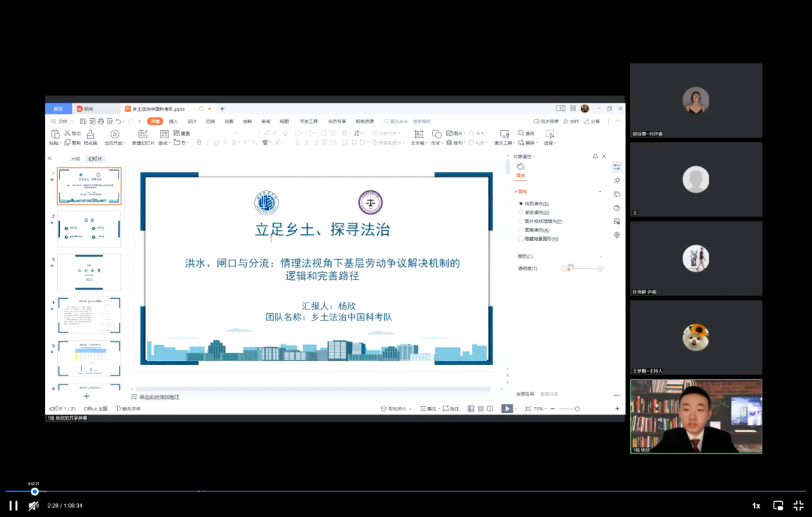The image size is (812, 517).
Task: Pause the video playback
Action: pyautogui.click(x=13, y=505)
